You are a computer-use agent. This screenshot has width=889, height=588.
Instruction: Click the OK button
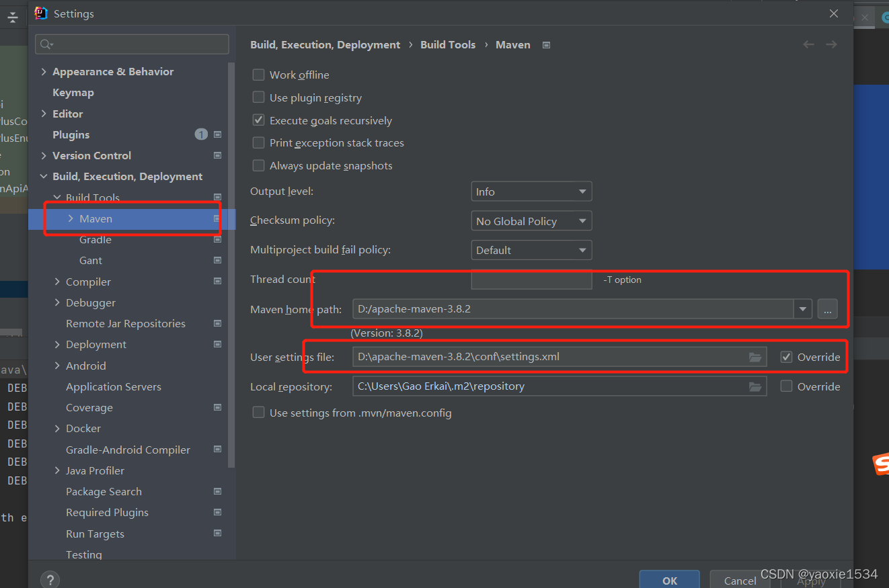(670, 580)
